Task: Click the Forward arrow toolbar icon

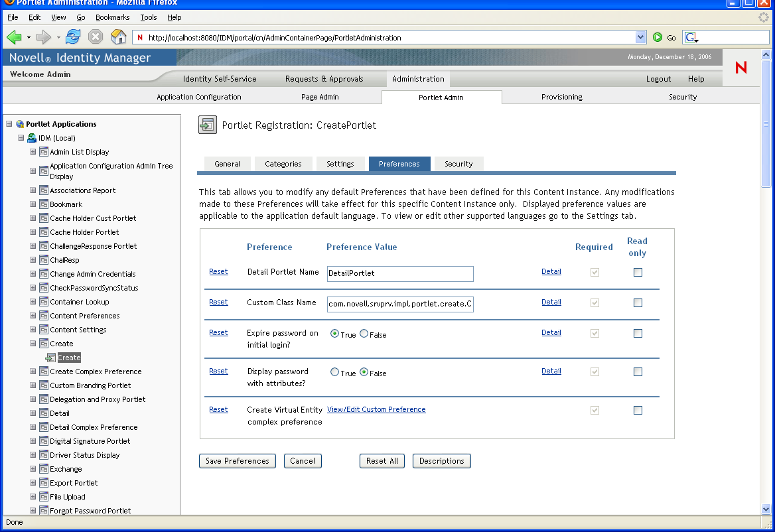Action: pos(44,37)
